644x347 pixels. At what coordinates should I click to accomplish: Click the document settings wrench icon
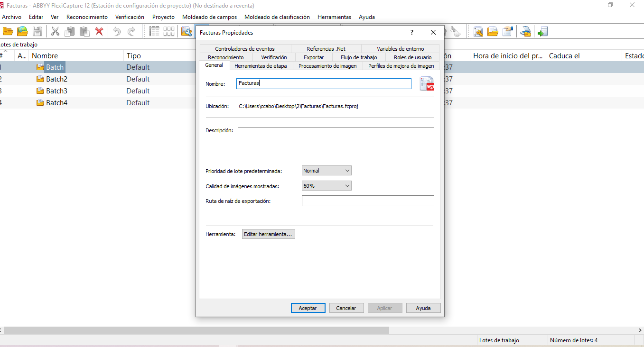(x=478, y=31)
